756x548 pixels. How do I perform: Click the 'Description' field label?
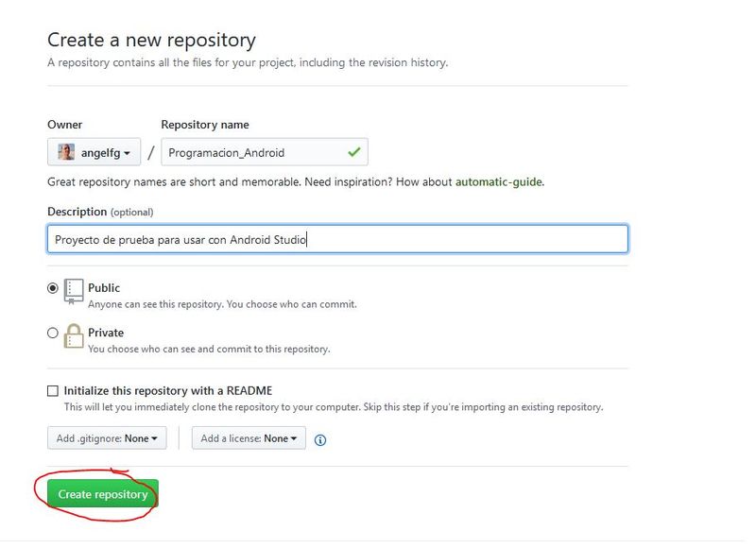[77, 212]
